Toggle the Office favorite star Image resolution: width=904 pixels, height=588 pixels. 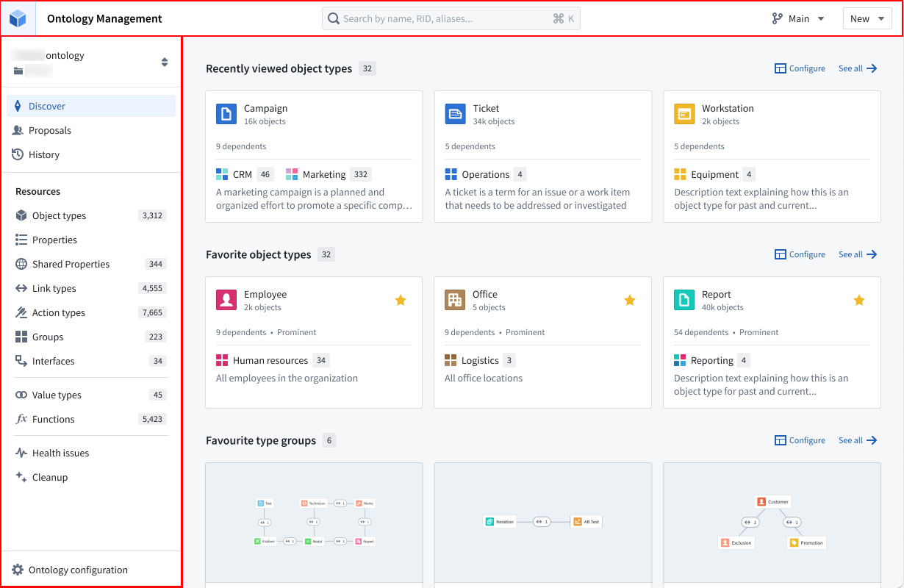[630, 300]
